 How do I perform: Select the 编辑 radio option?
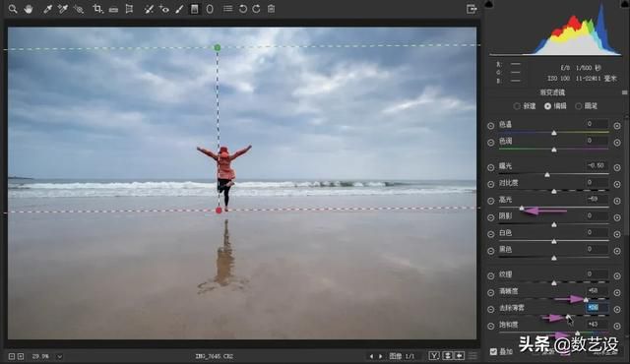click(x=547, y=106)
